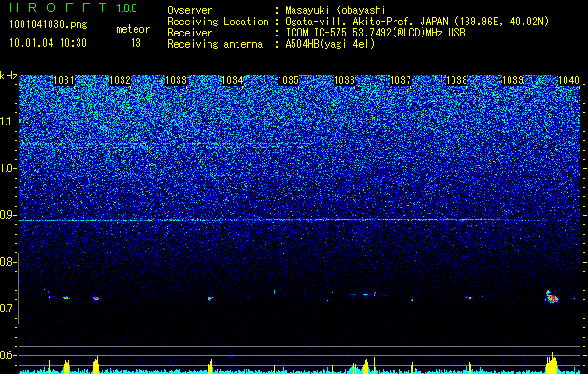Click the Receiving Location value text
The image size is (588, 374).
[417, 22]
